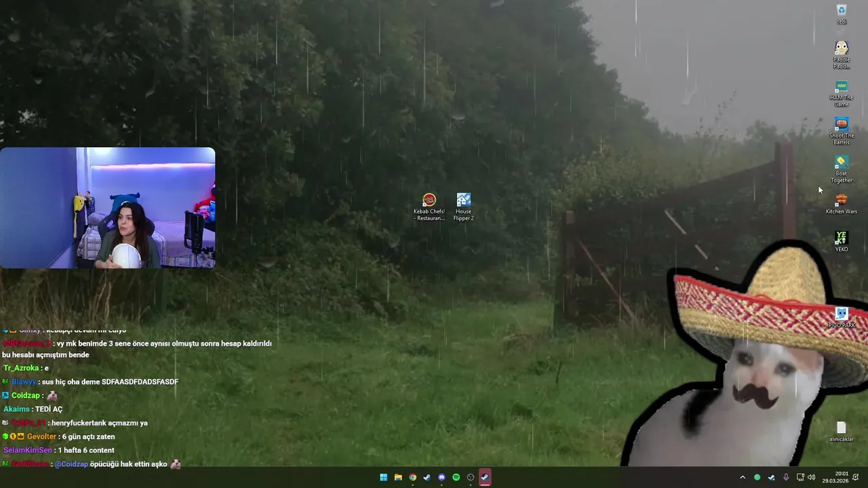The height and width of the screenshot is (488, 868).
Task: Open the network tray icon
Action: (x=800, y=477)
